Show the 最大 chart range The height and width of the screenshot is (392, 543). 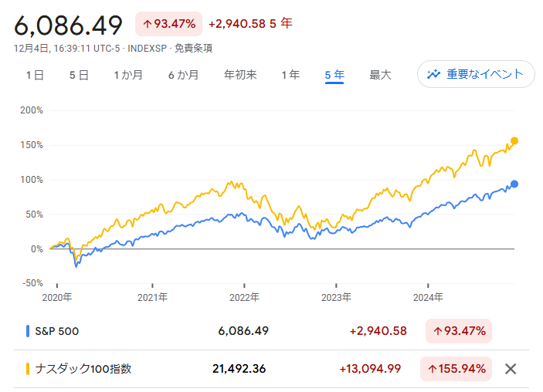point(380,75)
